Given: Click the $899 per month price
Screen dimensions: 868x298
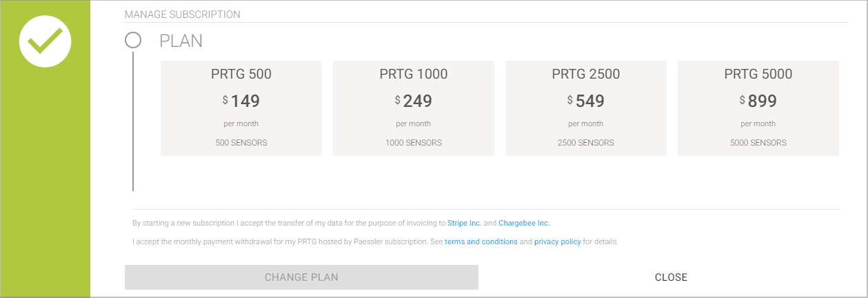Looking at the screenshot, I should click(758, 101).
